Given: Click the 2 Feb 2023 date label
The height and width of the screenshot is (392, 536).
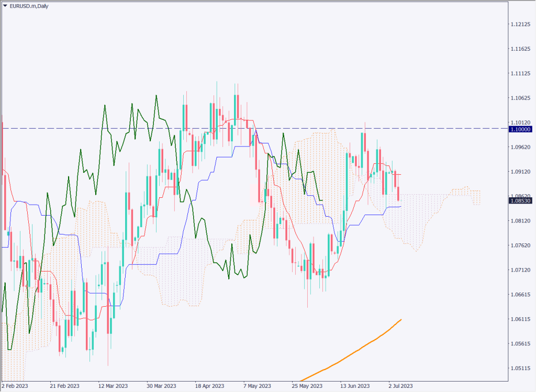Looking at the screenshot, I should click(x=15, y=386).
